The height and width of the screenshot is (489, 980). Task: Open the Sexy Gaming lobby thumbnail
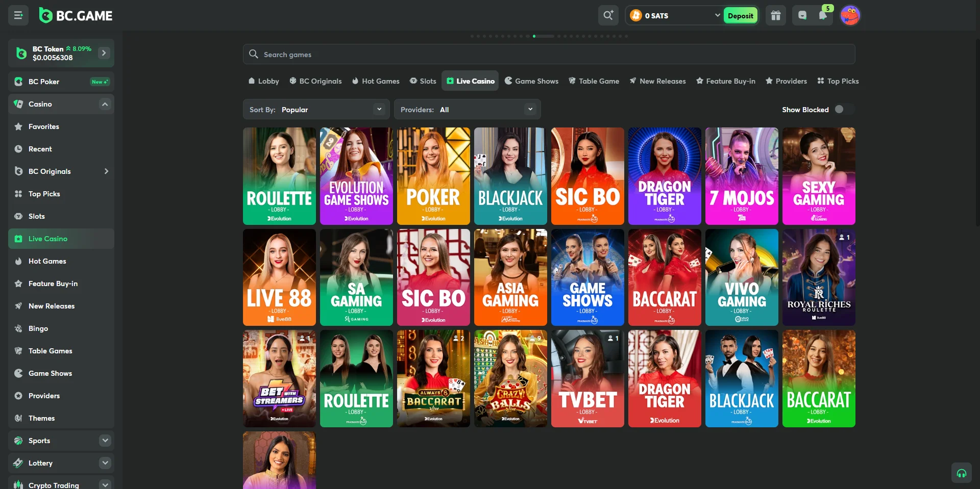(819, 176)
